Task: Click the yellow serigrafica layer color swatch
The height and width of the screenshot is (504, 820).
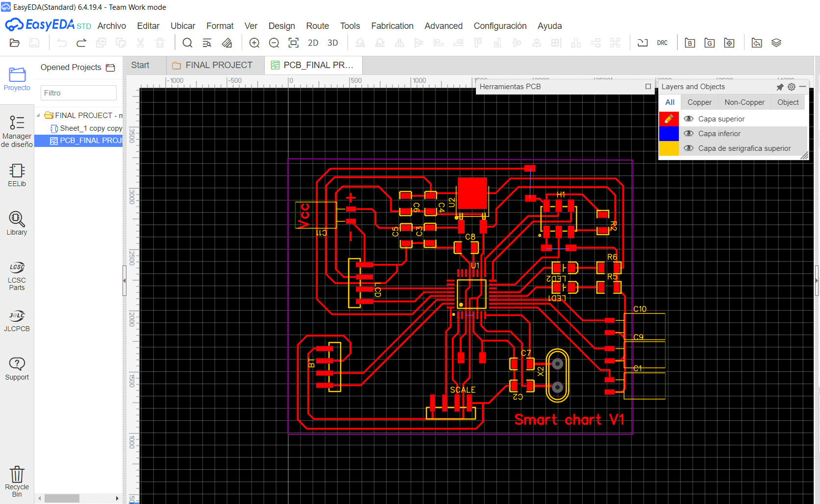Action: coord(669,148)
